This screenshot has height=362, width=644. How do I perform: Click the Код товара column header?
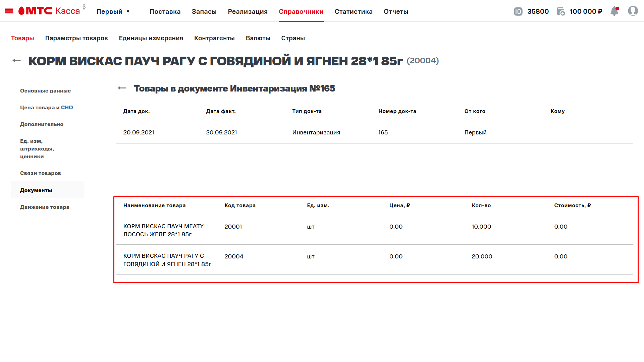[240, 205]
